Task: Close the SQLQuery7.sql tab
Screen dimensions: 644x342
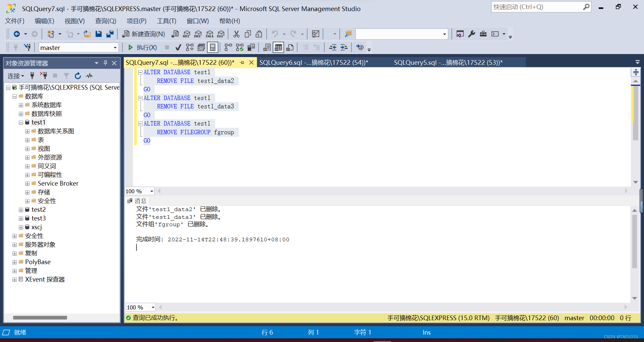Action: 251,62
